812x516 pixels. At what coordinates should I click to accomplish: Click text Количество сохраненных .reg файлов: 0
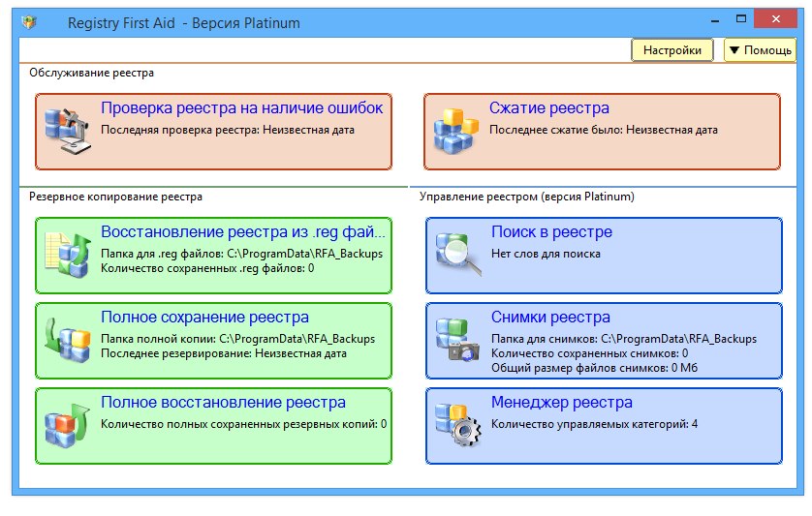pyautogui.click(x=207, y=268)
